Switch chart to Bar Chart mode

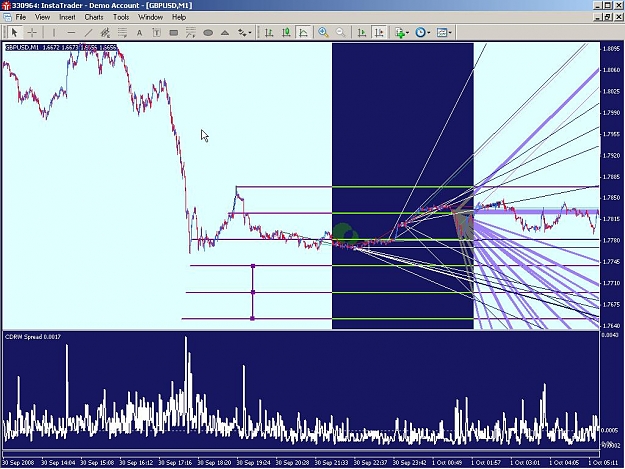tap(269, 33)
